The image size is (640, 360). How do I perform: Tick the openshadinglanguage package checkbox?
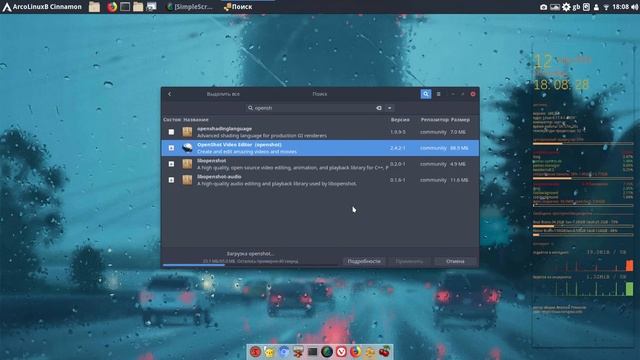pos(171,132)
